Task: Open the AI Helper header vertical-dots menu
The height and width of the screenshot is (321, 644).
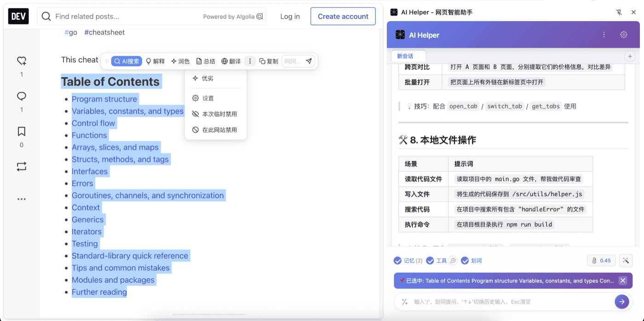Action: pyautogui.click(x=604, y=35)
